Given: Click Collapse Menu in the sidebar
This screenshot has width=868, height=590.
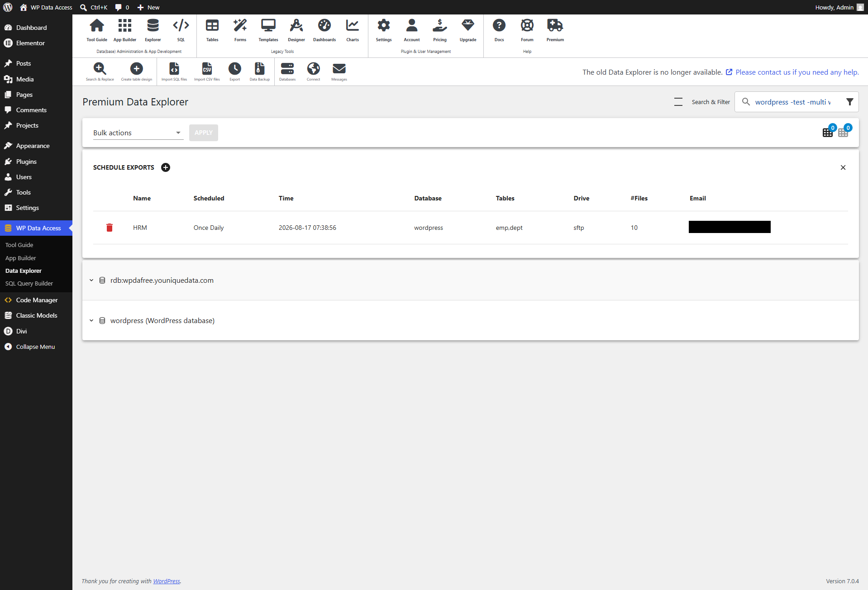Looking at the screenshot, I should (36, 347).
